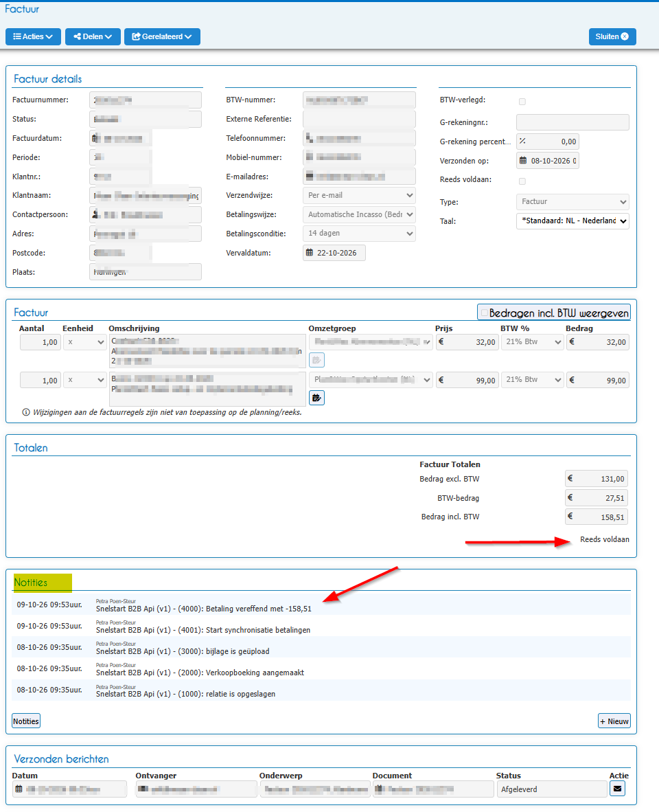Click the calendar icon in Datum message field

click(19, 789)
